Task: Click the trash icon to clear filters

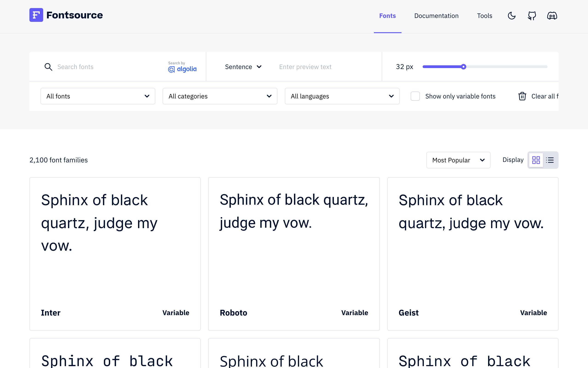Action: point(522,96)
